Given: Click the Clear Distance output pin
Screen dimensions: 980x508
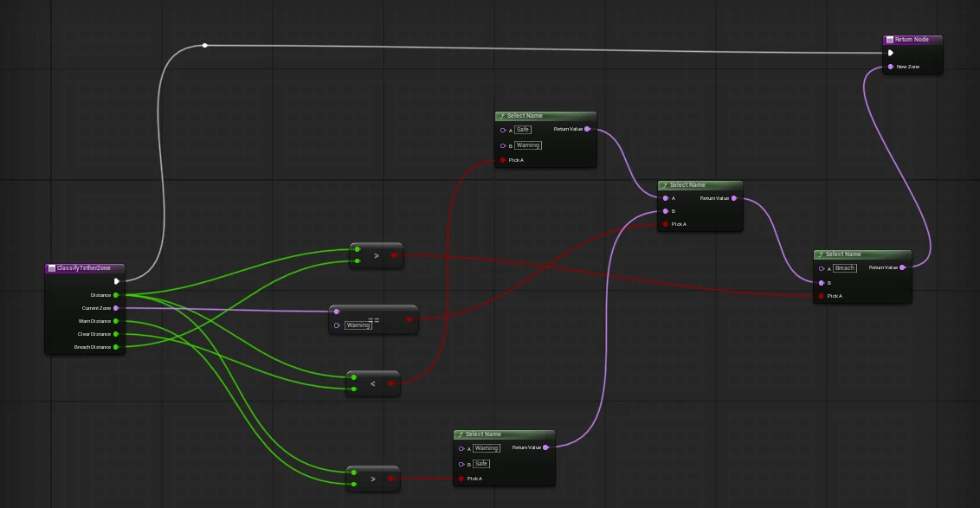Looking at the screenshot, I should pos(116,334).
